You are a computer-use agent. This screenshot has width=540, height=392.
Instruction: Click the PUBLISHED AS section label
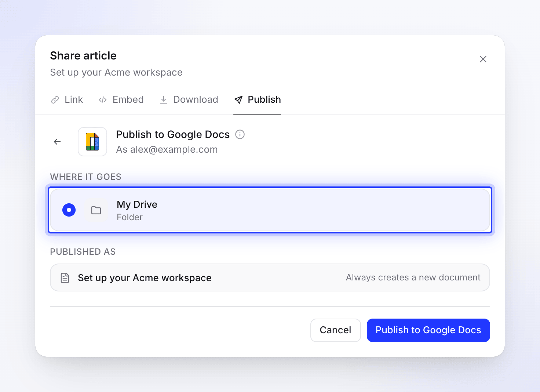[x=83, y=252]
